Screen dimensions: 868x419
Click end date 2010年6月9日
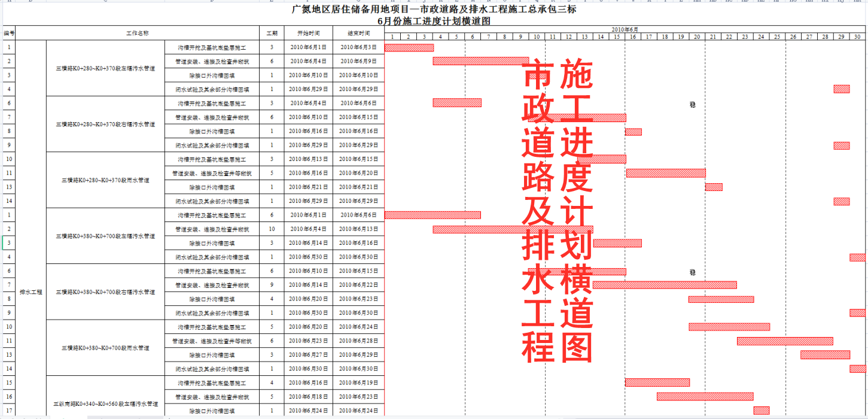pyautogui.click(x=359, y=61)
